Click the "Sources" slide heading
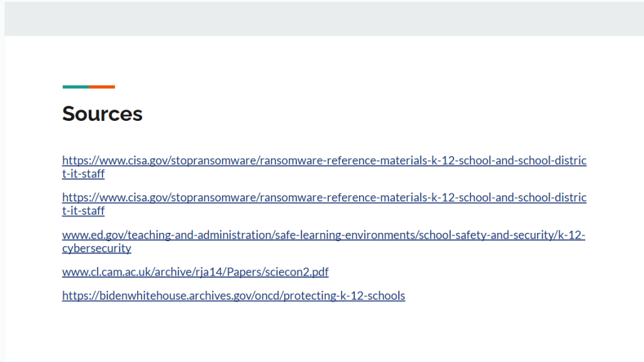The image size is (644, 362). click(103, 114)
